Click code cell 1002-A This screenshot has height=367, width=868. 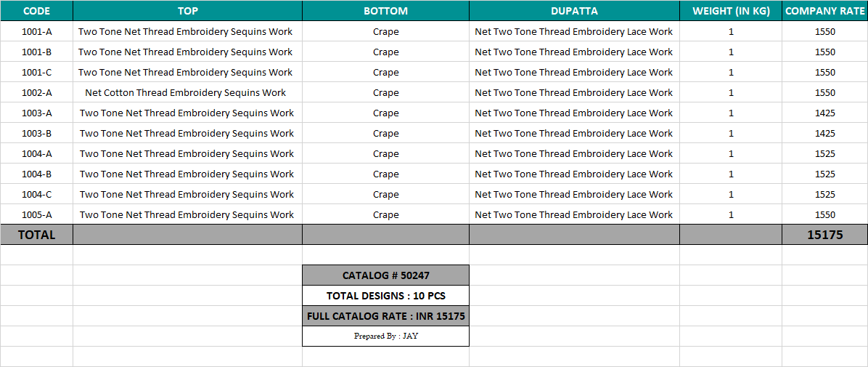36,92
